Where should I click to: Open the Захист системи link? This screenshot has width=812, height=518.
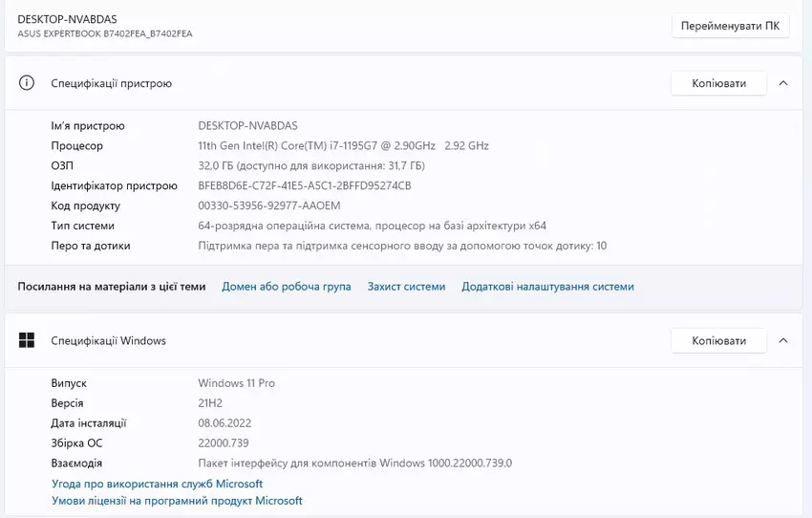pos(406,287)
